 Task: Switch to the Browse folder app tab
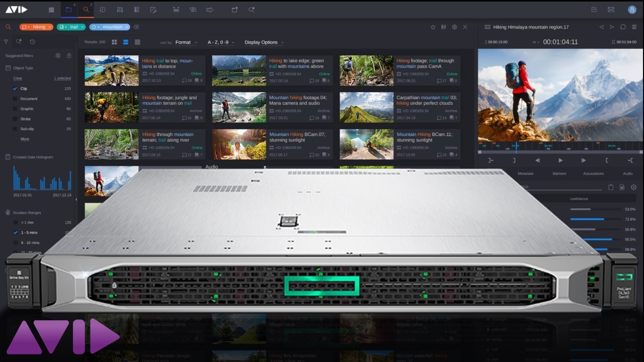pyautogui.click(x=69, y=9)
